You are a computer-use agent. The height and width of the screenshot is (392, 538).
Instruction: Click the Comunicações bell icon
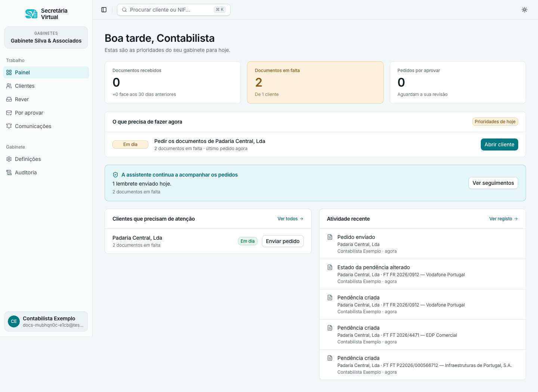(x=9, y=126)
